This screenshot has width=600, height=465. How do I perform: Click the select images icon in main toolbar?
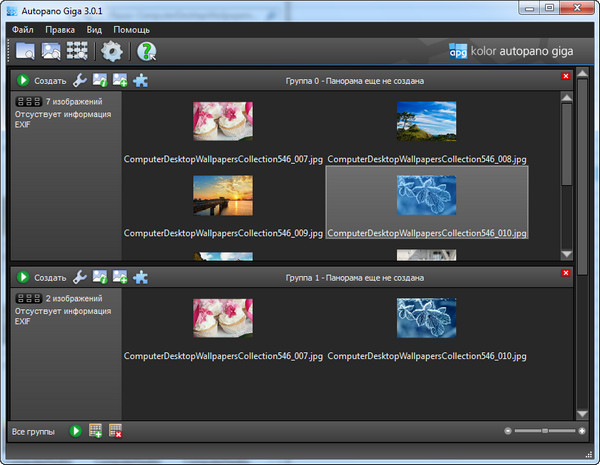(50, 51)
